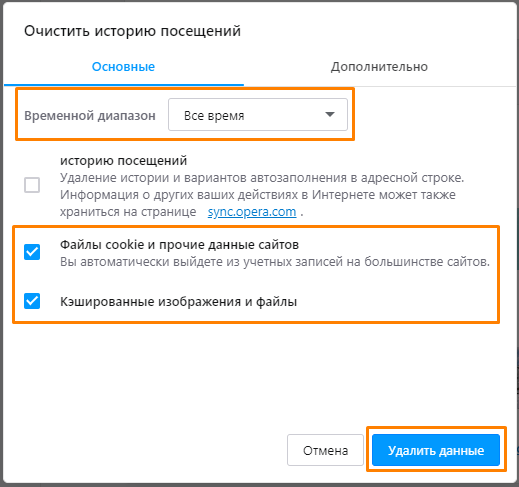
Task: Click the blue checkmark icon beside cookie option
Action: [32, 252]
